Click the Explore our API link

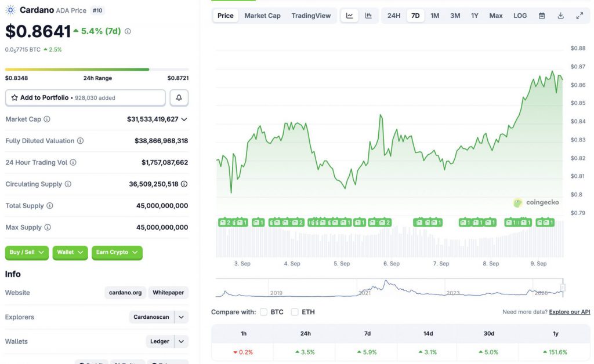click(570, 312)
